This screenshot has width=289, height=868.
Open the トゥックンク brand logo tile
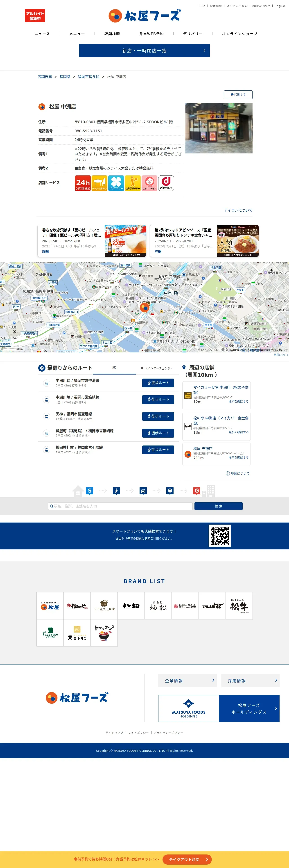(x=104, y=633)
